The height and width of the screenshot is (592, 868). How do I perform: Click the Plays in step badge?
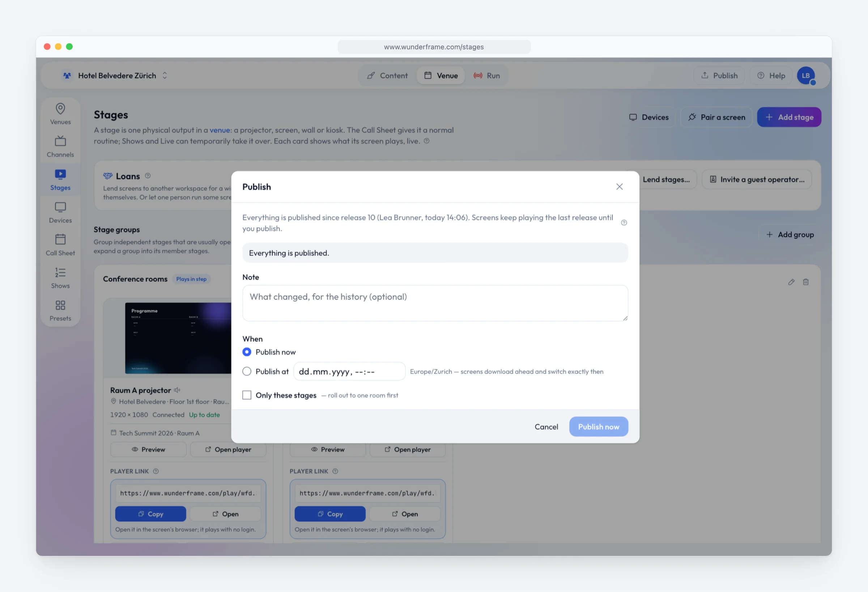191,279
